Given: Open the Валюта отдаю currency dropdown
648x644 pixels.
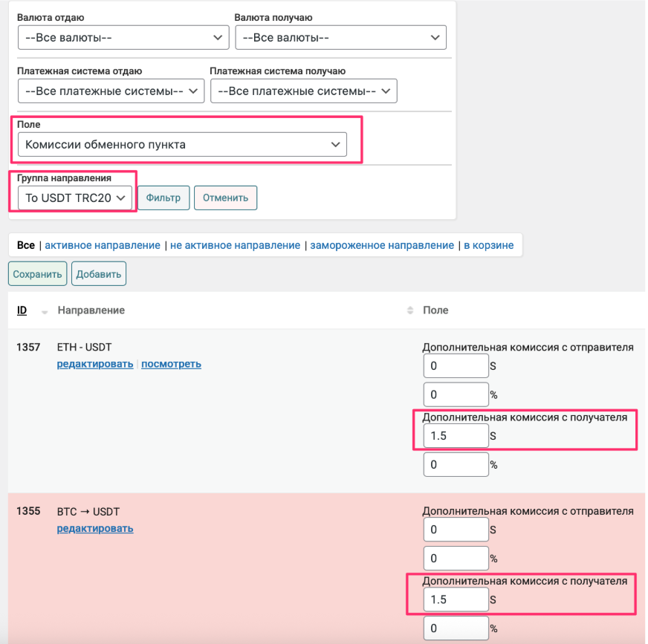Looking at the screenshot, I should (x=123, y=37).
